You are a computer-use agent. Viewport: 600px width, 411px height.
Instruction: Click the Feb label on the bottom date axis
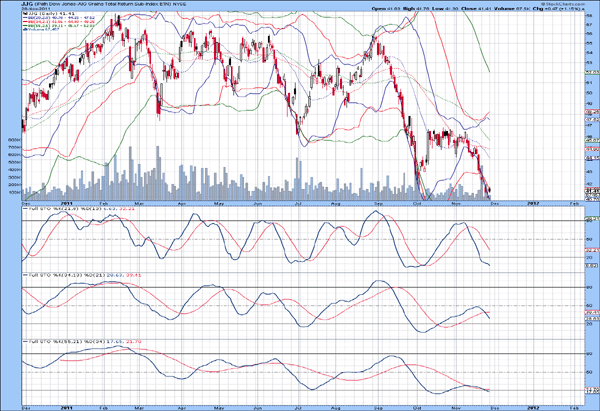point(573,408)
